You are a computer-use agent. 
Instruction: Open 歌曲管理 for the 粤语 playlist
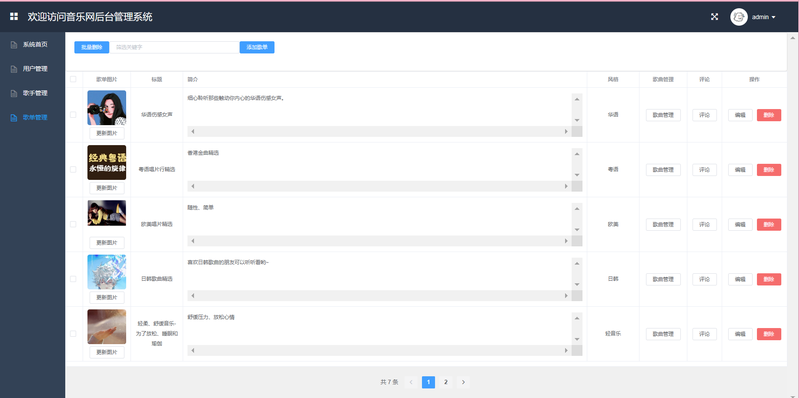point(663,170)
